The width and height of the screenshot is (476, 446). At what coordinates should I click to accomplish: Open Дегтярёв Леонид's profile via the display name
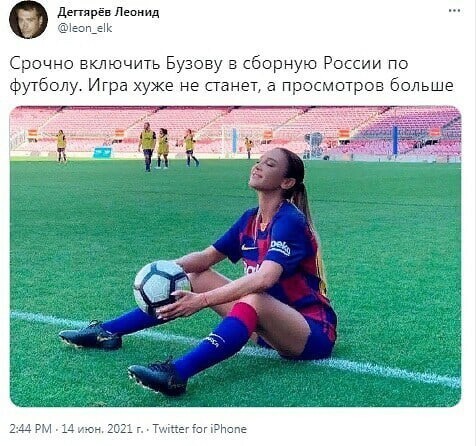[x=108, y=13]
